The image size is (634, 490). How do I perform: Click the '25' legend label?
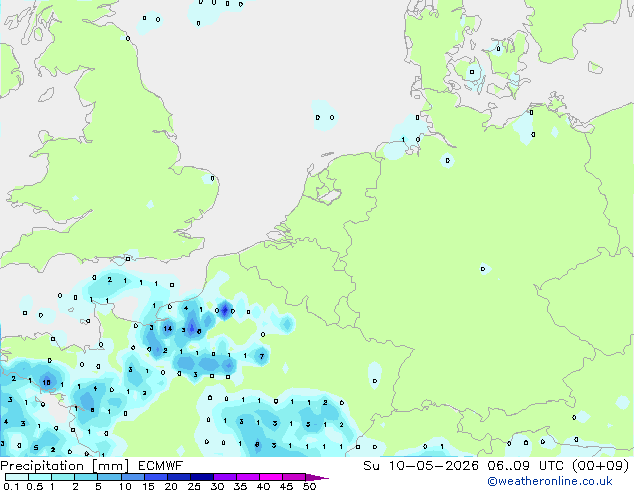[x=194, y=486]
